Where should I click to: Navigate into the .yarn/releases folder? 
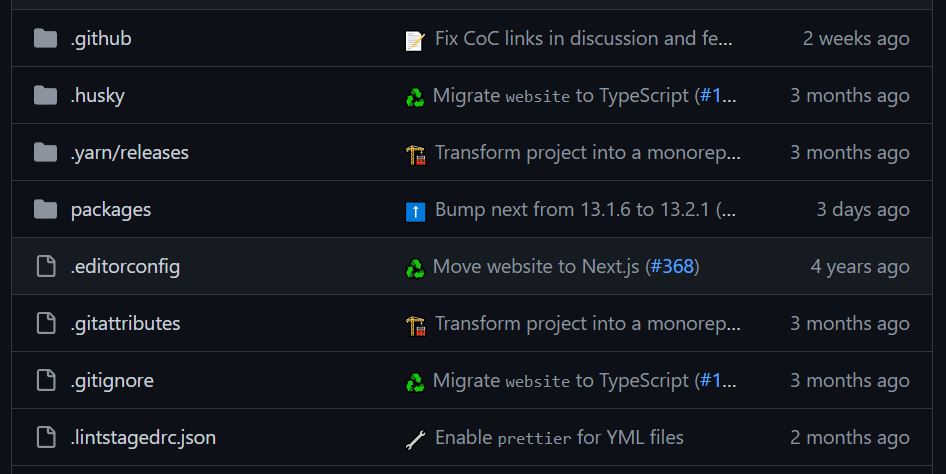click(x=130, y=153)
